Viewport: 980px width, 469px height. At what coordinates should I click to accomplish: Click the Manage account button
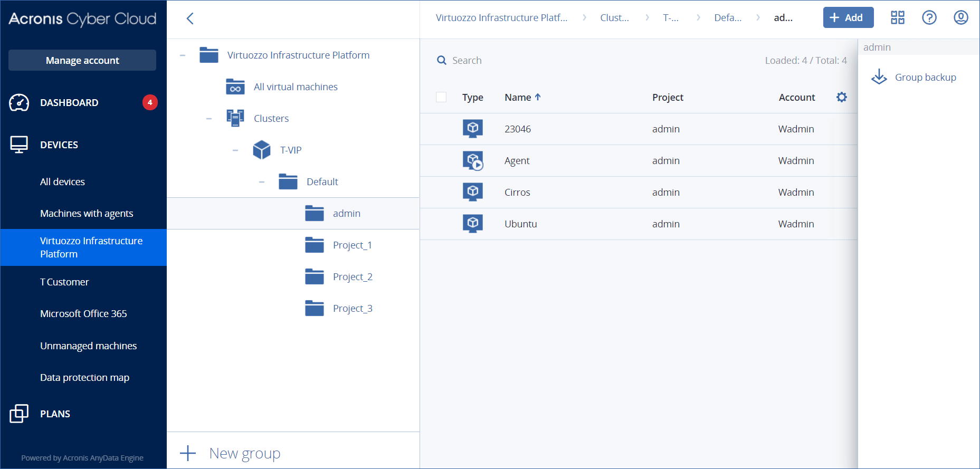click(82, 60)
